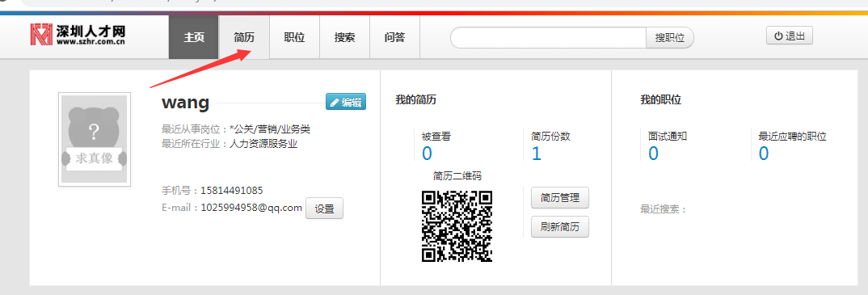Screen dimensions: 868x295
Task: Click the profile avatar placeholder image
Action: pyautogui.click(x=95, y=140)
